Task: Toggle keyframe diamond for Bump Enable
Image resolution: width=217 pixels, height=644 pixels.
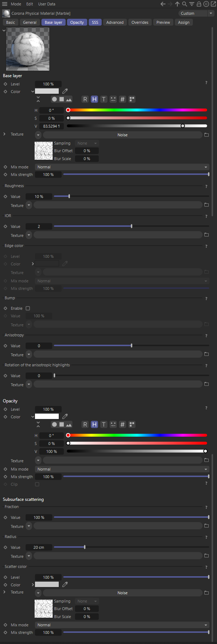Action: [x=5, y=308]
